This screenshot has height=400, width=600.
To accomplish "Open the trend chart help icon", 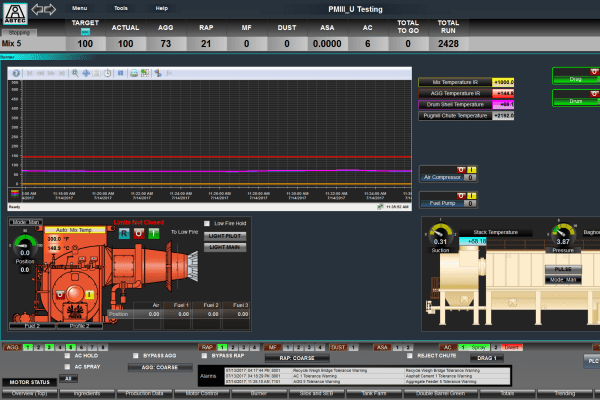I will 16,73.
